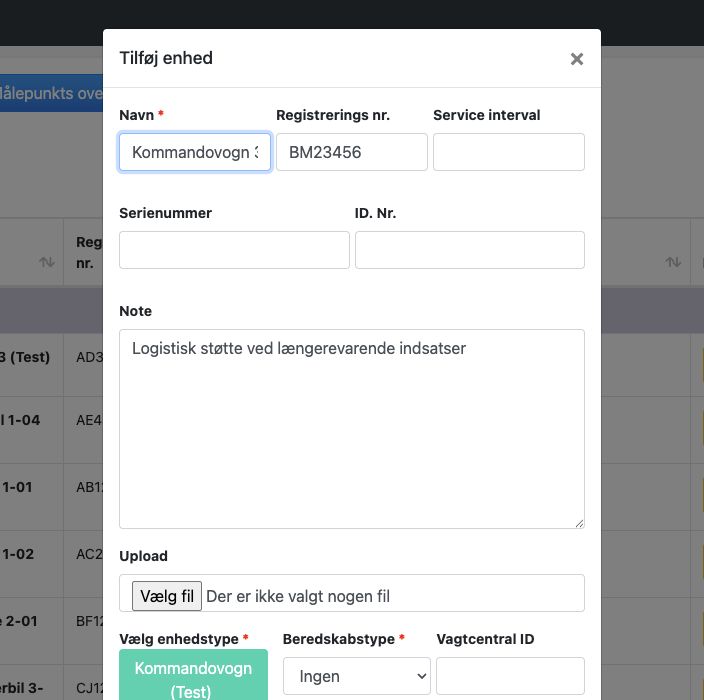Click the blue Målepunkts button behind dialog
This screenshot has width=704, height=700.
51,93
